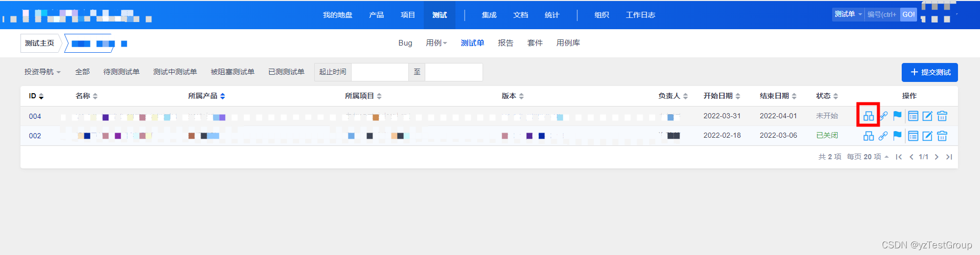Delete test task 002 with the trash icon
The width and height of the screenshot is (980, 255).
[x=942, y=136]
